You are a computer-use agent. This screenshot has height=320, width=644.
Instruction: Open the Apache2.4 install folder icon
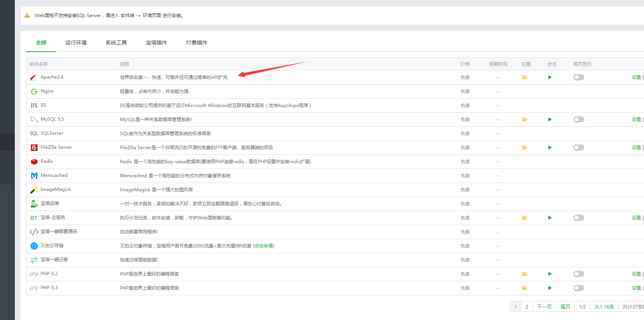point(524,77)
